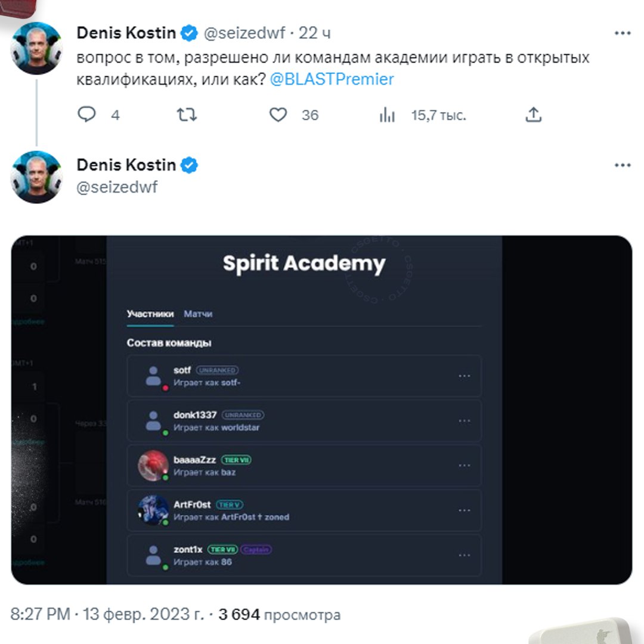Click the reply icon on first tweet
The image size is (644, 644).
[x=87, y=114]
